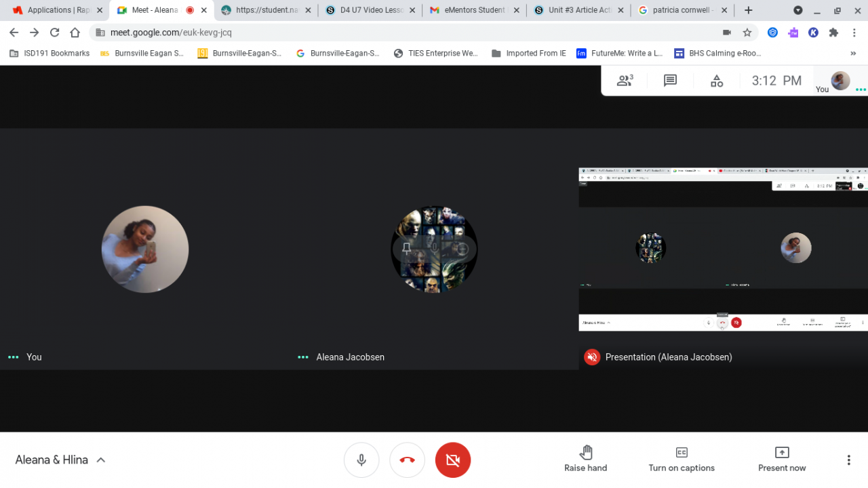Switch to the student.na tab
Screen dimensions: 868x488
[x=265, y=10]
